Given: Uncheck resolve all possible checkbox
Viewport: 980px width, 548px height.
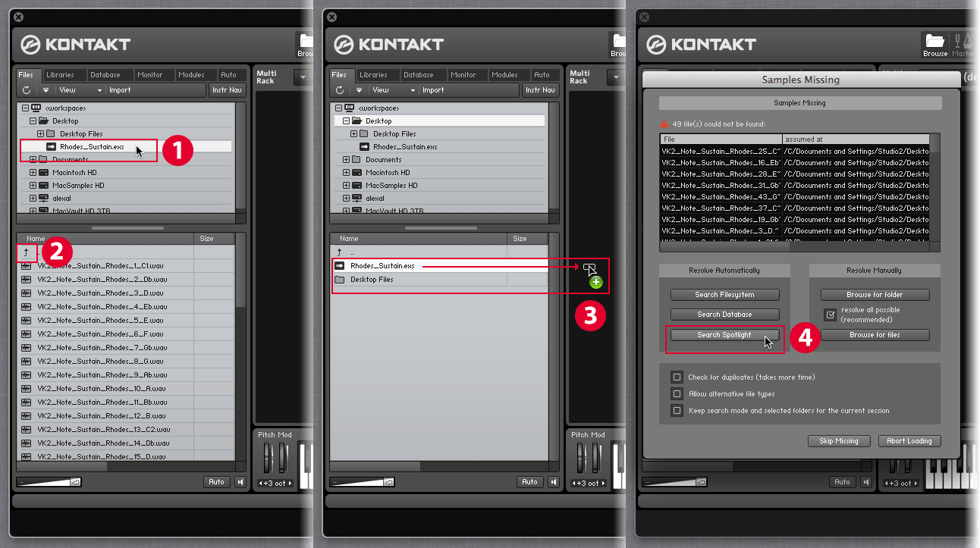Looking at the screenshot, I should pos(831,314).
